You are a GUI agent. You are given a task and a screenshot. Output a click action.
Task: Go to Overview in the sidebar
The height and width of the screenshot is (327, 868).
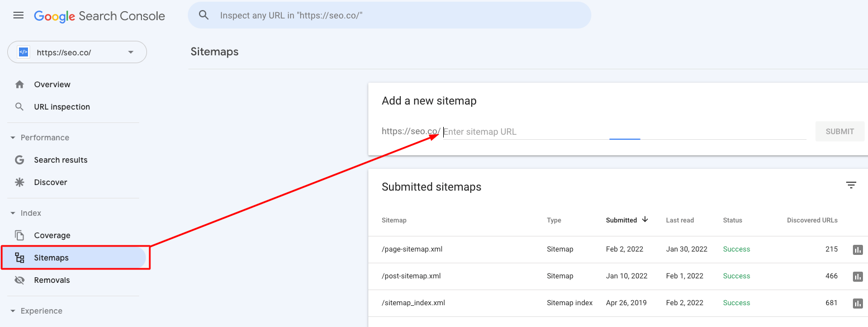[x=52, y=84]
